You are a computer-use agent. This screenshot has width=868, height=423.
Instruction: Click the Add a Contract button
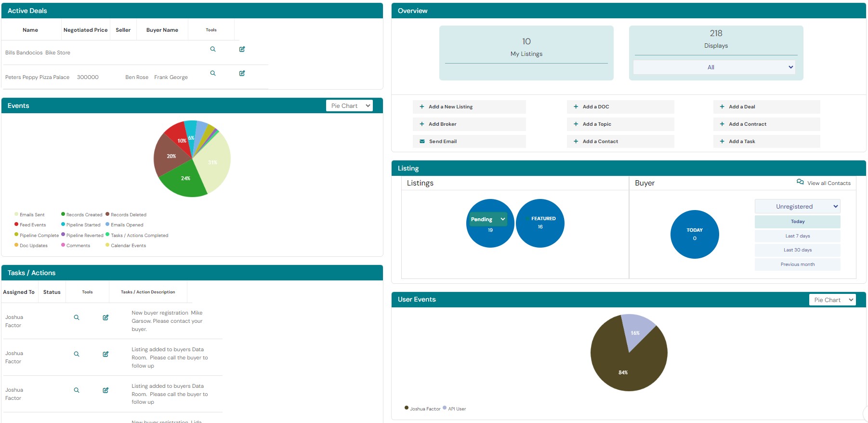[766, 124]
